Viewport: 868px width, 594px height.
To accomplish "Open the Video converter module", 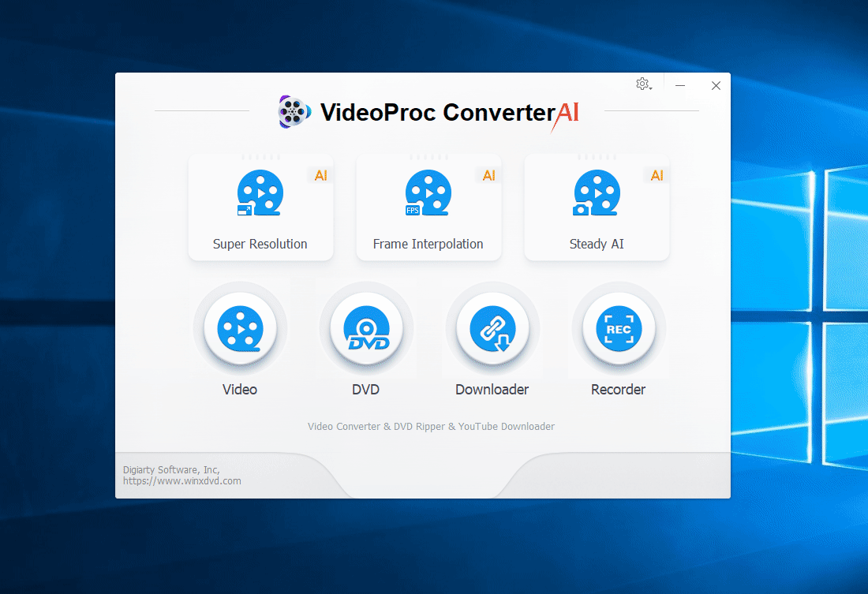I will 240,329.
